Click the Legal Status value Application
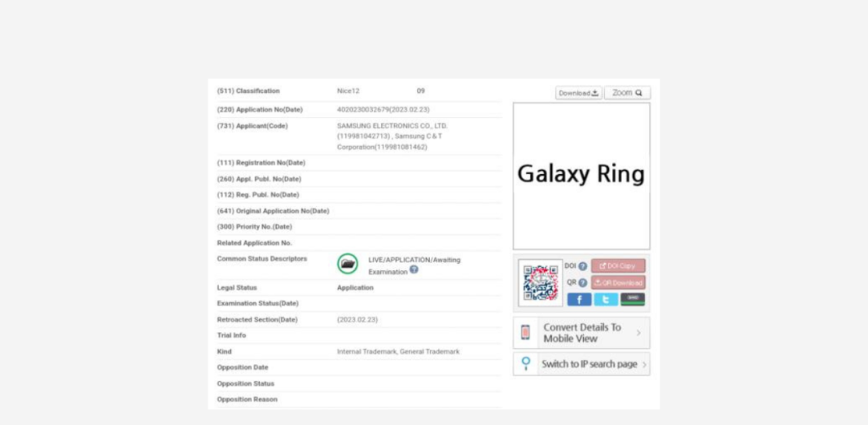The image size is (868, 425). coord(355,287)
